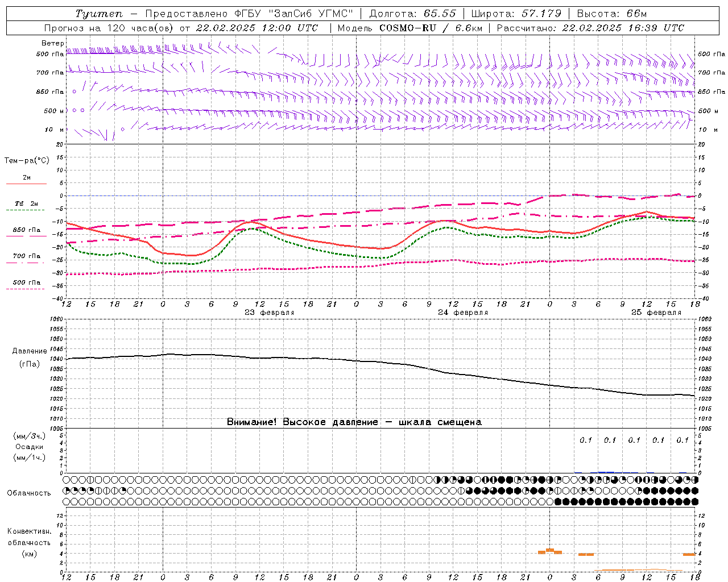Select computed time "22.02.2025 16:39 UTC"
This screenshot has width=728, height=582.
[x=623, y=28]
